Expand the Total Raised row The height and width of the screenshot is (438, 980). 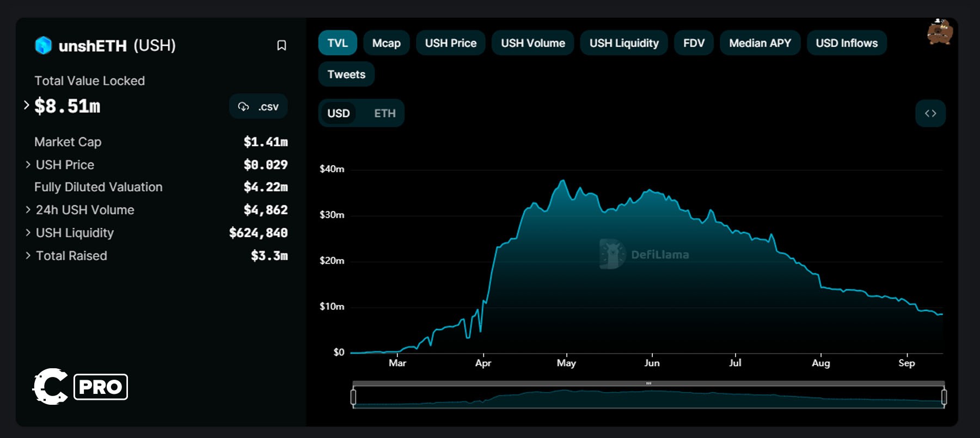coord(28,255)
